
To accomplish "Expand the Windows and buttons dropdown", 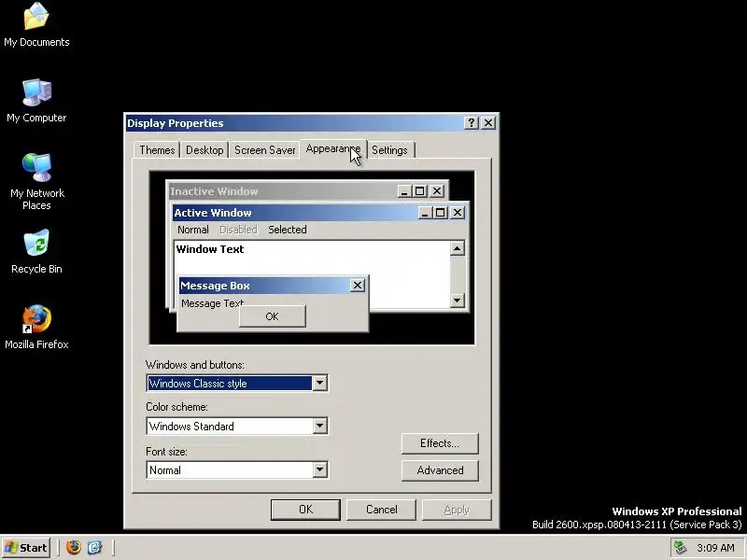I will tap(319, 383).
